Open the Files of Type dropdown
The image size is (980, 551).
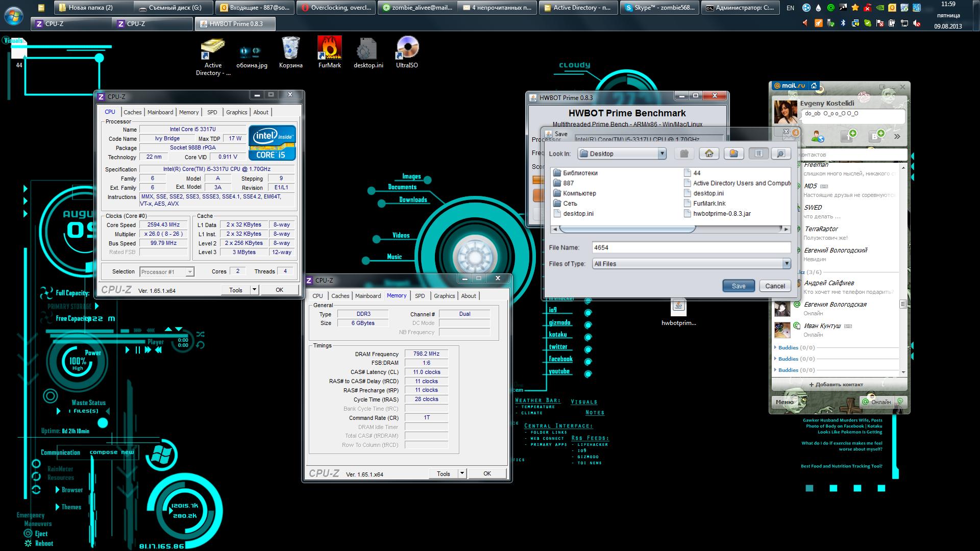pyautogui.click(x=692, y=264)
